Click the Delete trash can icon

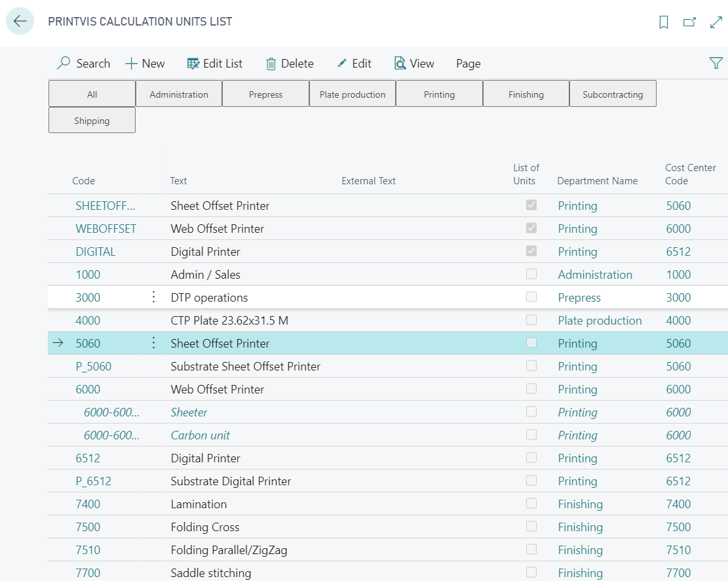point(271,64)
